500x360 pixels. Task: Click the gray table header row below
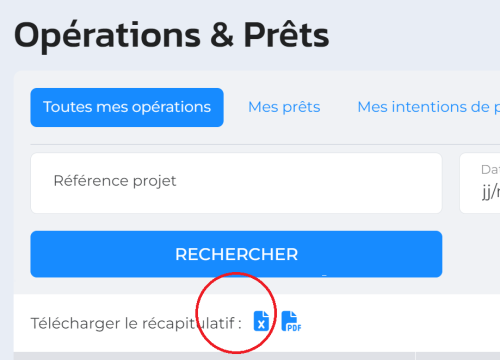(257, 356)
